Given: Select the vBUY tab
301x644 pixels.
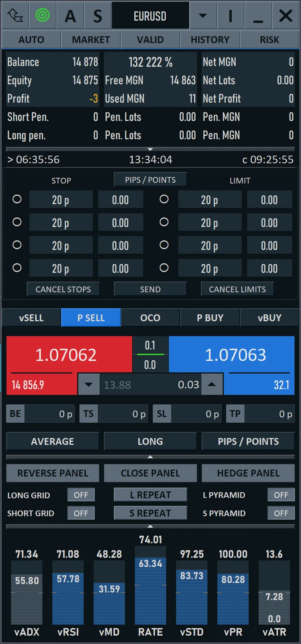Looking at the screenshot, I should pyautogui.click(x=270, y=318).
